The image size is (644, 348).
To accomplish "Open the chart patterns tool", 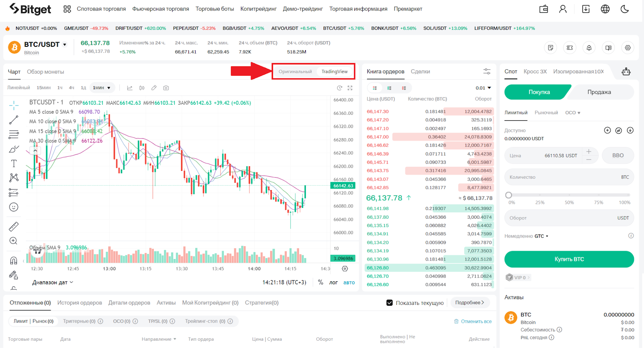I will 14,178.
